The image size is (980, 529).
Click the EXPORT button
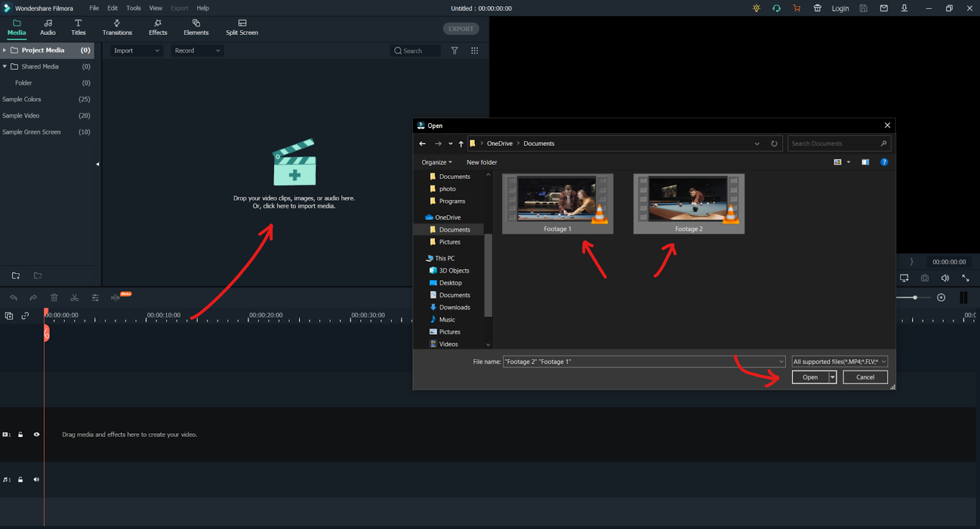[x=461, y=29]
